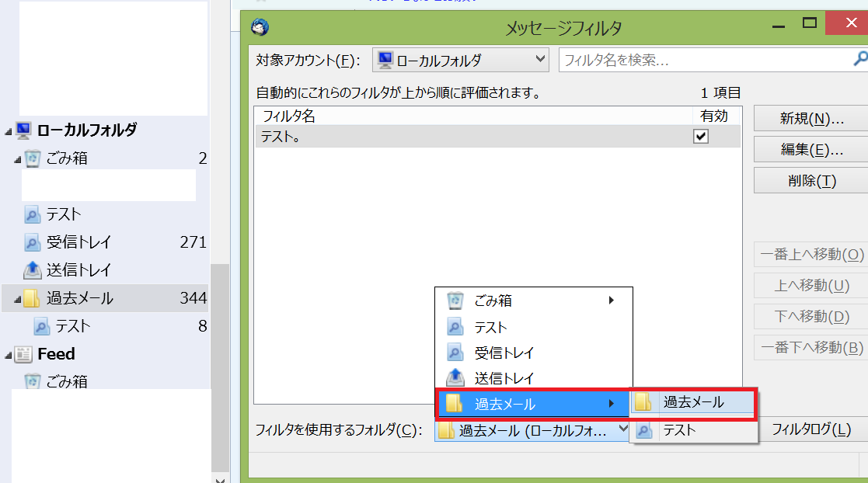
Task: Click the ローカルフォルダ computer icon in the sidebar
Action: tap(23, 130)
